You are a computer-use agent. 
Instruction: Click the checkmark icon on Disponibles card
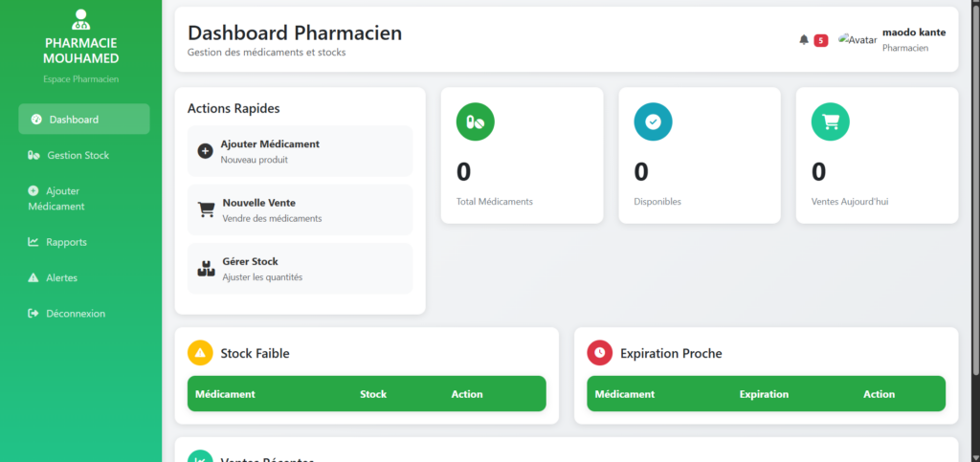click(x=653, y=121)
